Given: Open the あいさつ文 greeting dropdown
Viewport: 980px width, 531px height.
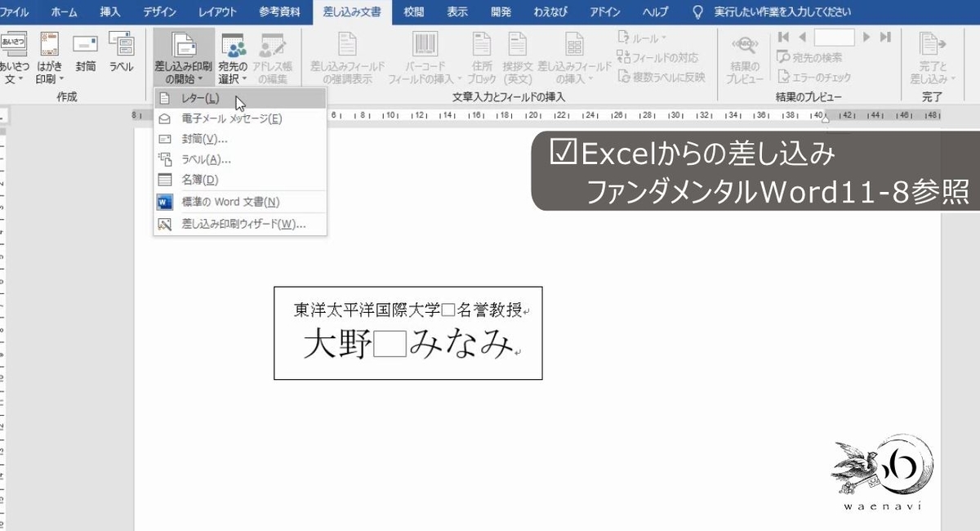Looking at the screenshot, I should pos(15,59).
